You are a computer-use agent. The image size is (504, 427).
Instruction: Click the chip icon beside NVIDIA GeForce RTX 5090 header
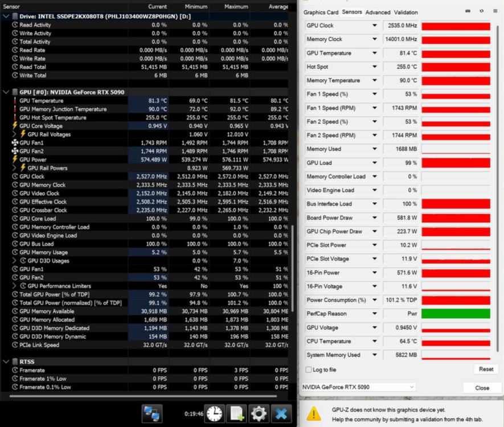(15, 92)
